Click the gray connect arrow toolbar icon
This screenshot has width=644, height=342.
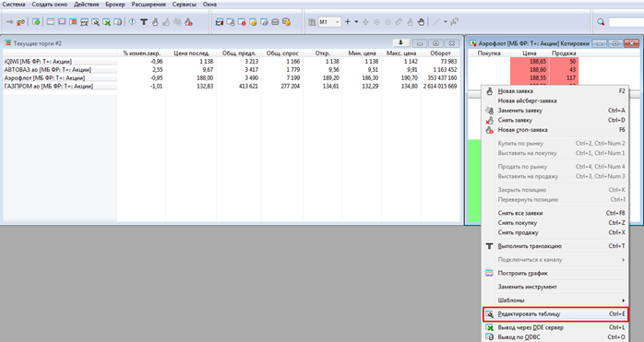pyautogui.click(x=9, y=22)
